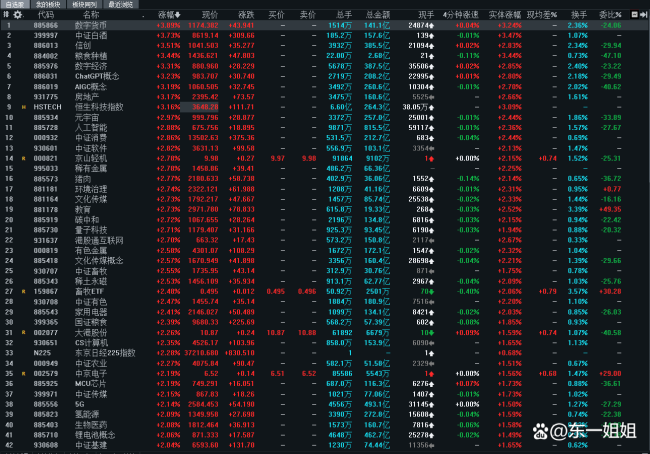The height and width of the screenshot is (454, 650).
Task: Sort by the 实体涨幅 column header
Action: point(504,15)
